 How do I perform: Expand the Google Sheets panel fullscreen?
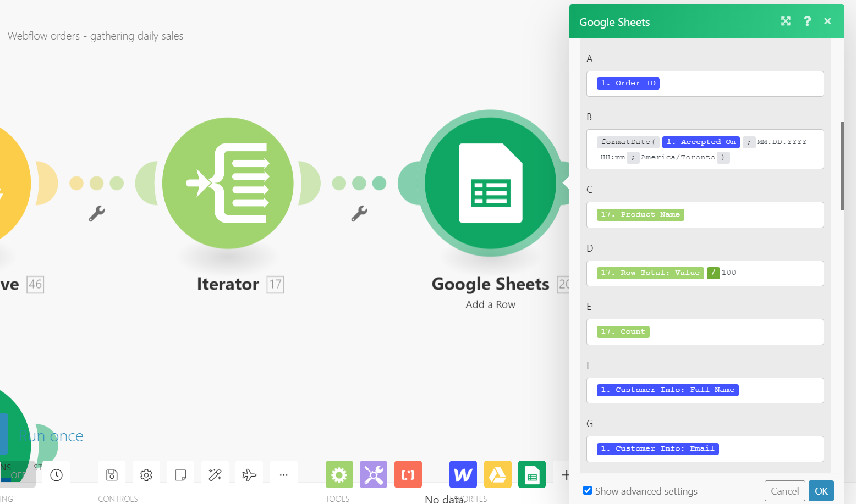pyautogui.click(x=786, y=21)
